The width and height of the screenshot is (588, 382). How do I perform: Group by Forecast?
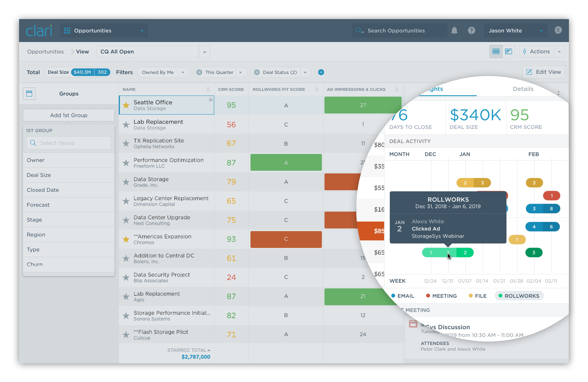tap(69, 205)
